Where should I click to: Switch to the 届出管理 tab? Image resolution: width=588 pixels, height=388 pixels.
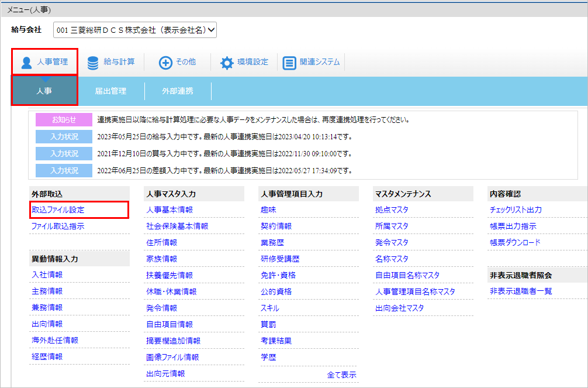(110, 91)
